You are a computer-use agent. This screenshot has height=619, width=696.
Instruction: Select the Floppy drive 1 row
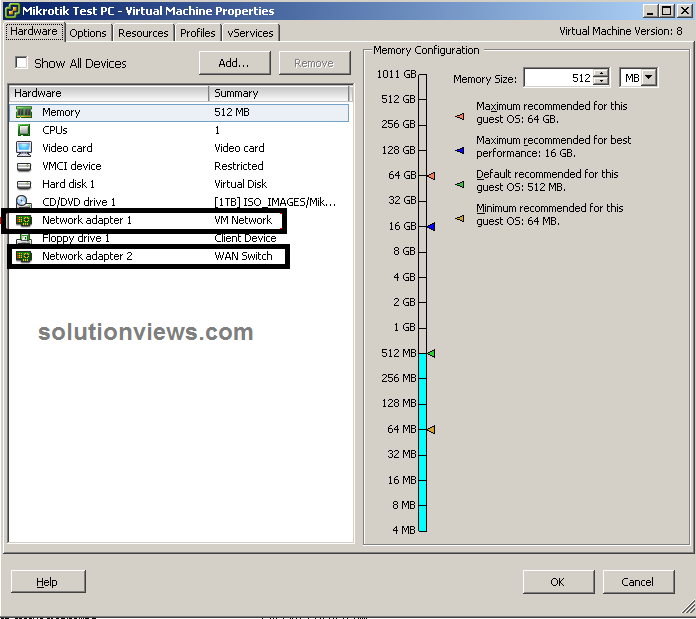coord(179,238)
